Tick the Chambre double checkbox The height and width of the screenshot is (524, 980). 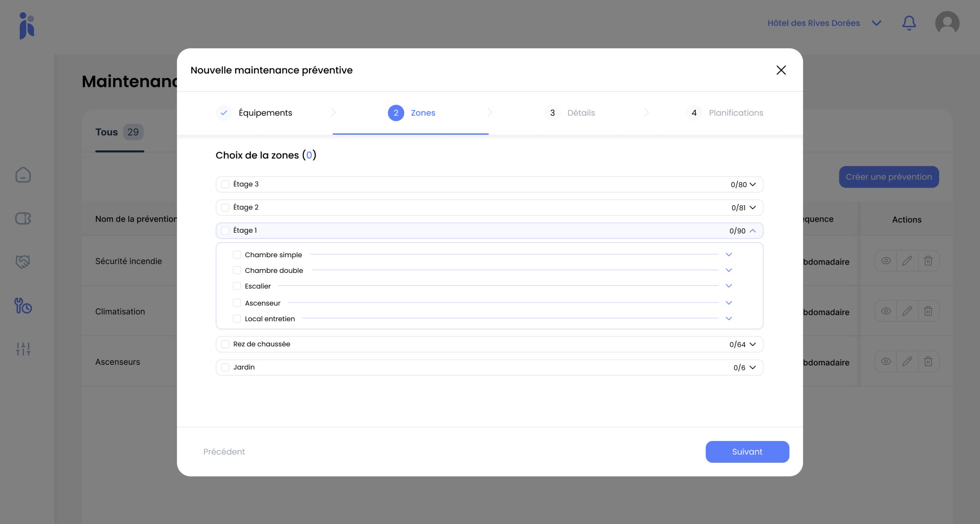(237, 270)
